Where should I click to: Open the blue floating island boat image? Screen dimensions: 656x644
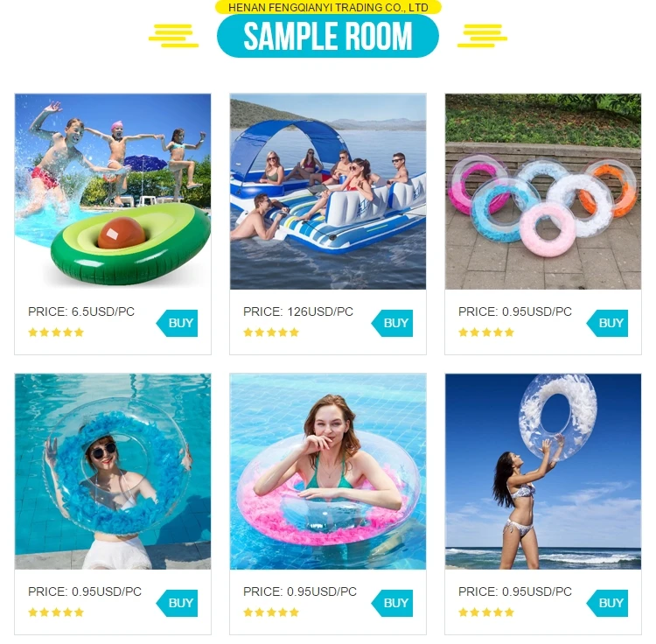[x=328, y=192]
